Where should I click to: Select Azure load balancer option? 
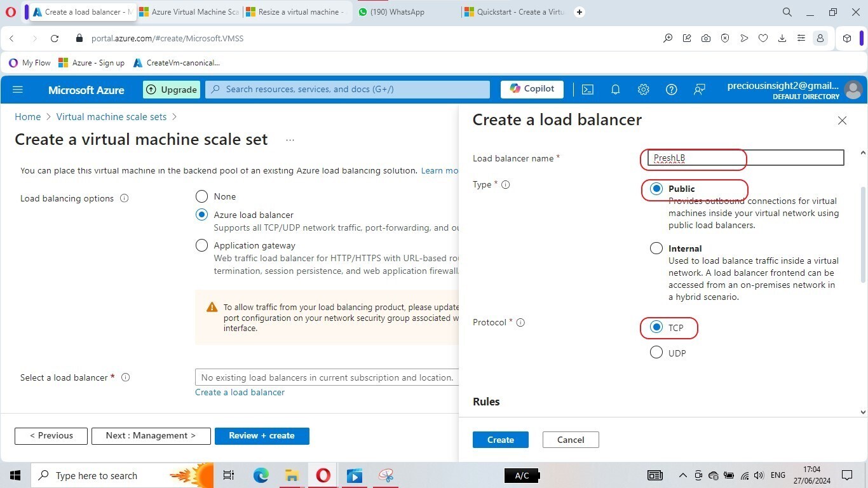[201, 215]
